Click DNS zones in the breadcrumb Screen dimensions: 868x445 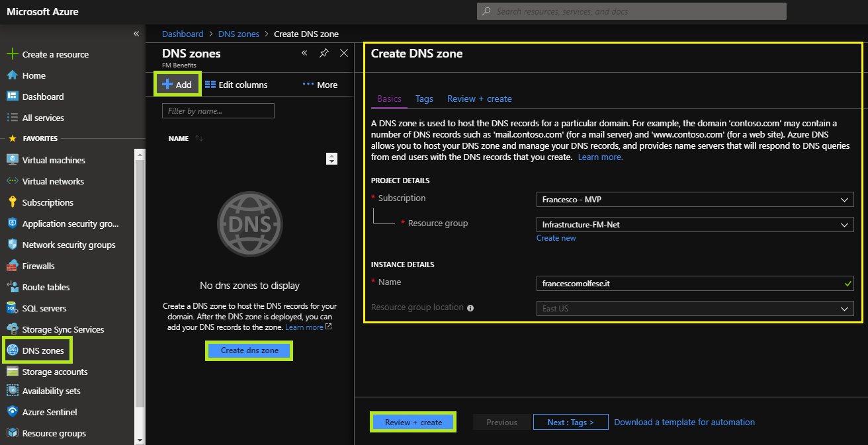pyautogui.click(x=239, y=34)
